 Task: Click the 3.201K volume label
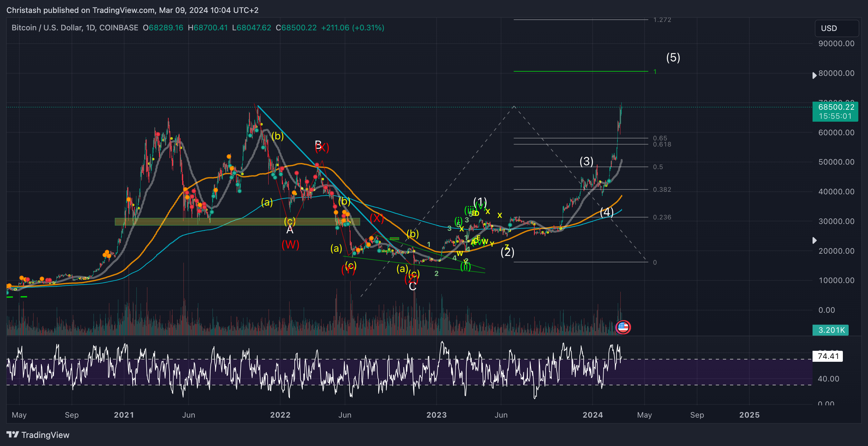(x=831, y=330)
